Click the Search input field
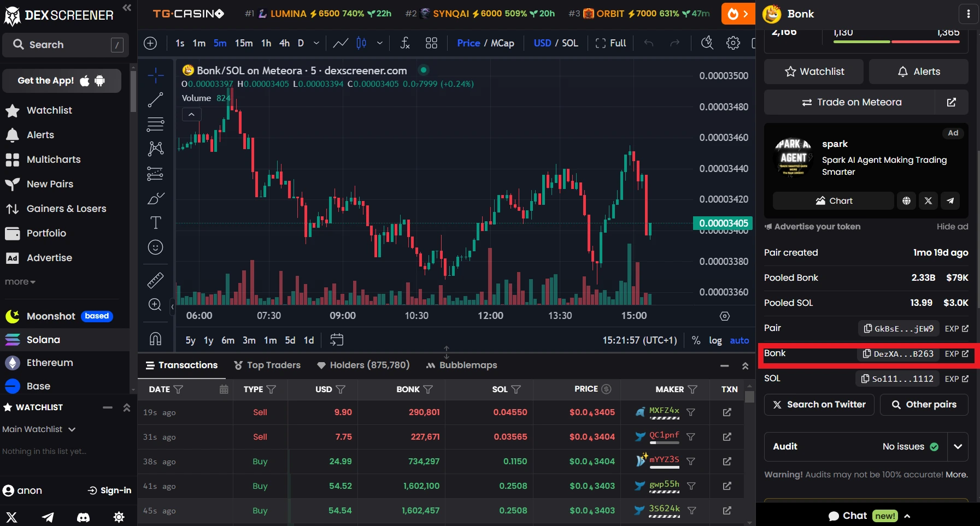 (66, 45)
